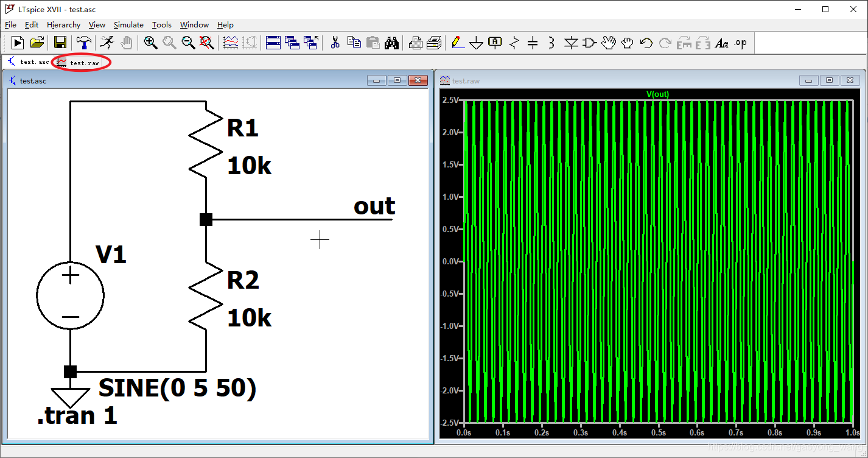Click the Mirror component icon

[703, 43]
